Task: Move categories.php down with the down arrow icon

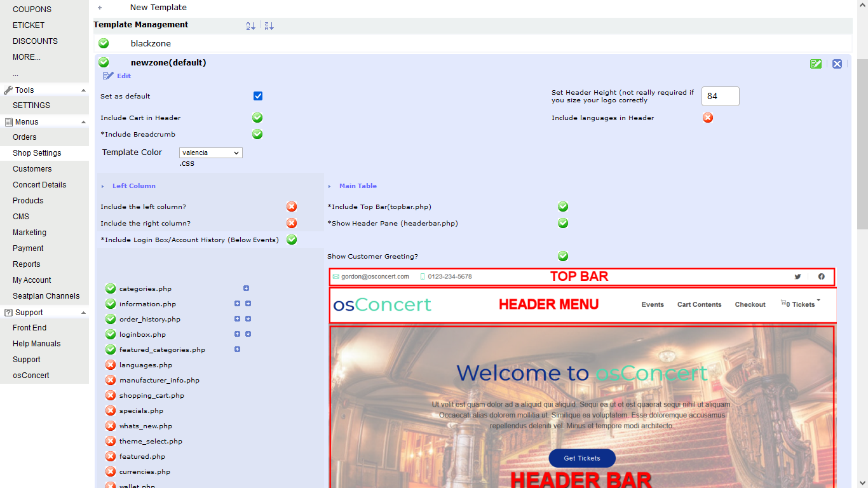Action: [x=246, y=288]
